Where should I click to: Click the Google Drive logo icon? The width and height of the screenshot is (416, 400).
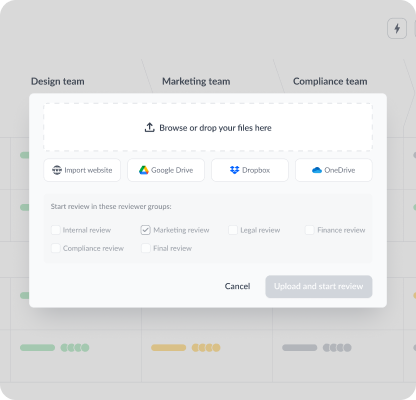coord(144,170)
